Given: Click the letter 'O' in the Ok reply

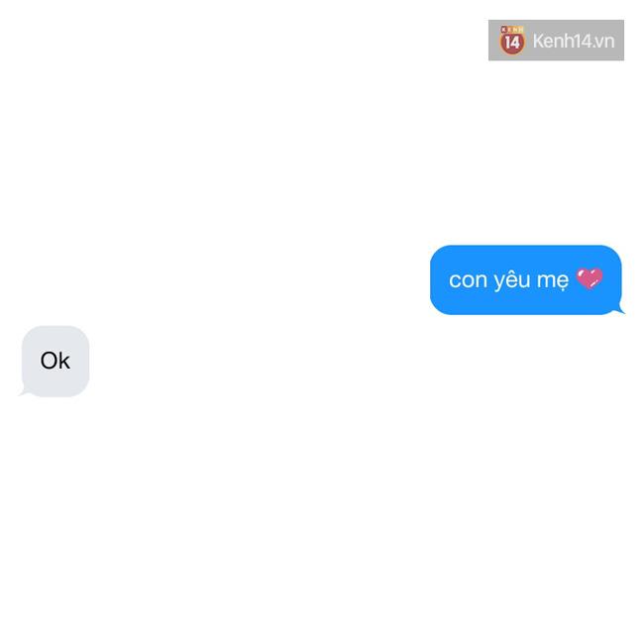Looking at the screenshot, I should pos(49,361).
